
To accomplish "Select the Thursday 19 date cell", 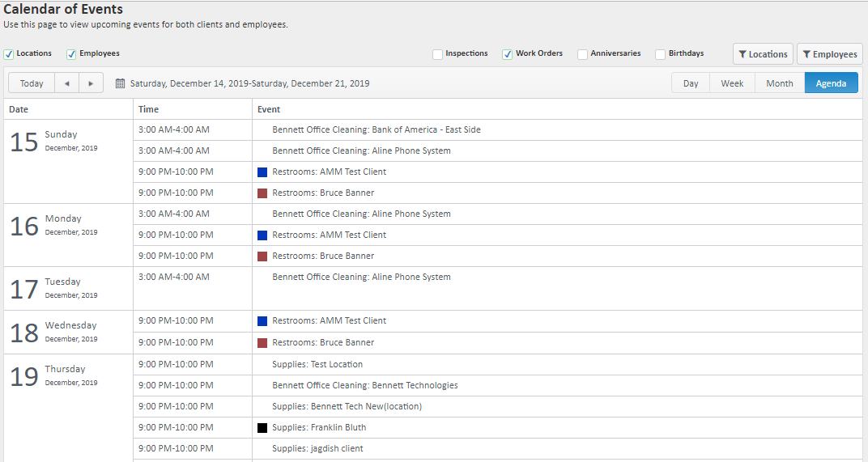I will (x=68, y=409).
